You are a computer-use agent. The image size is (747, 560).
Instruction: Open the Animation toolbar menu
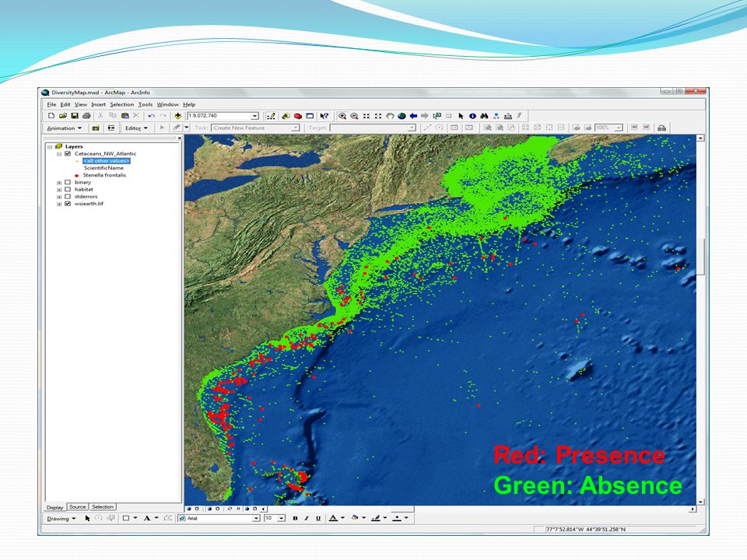click(65, 128)
